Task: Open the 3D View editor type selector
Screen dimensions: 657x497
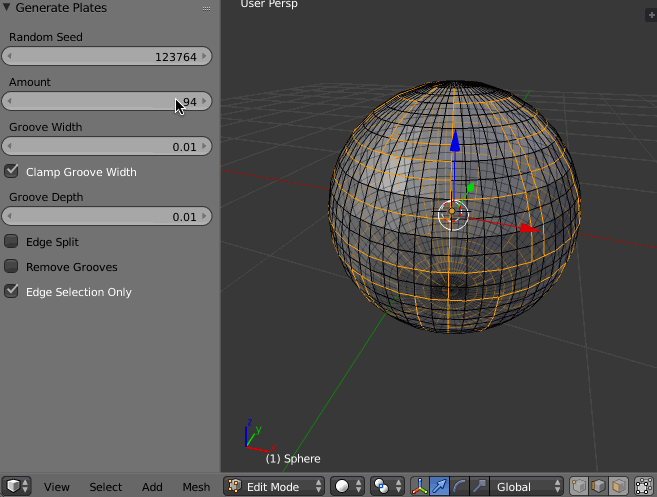Action: 16,487
